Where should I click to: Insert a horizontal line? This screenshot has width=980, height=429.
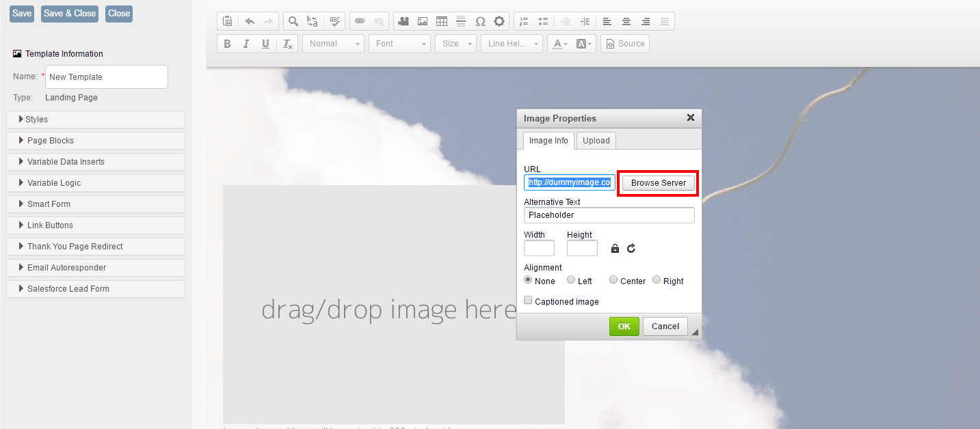pos(461,21)
